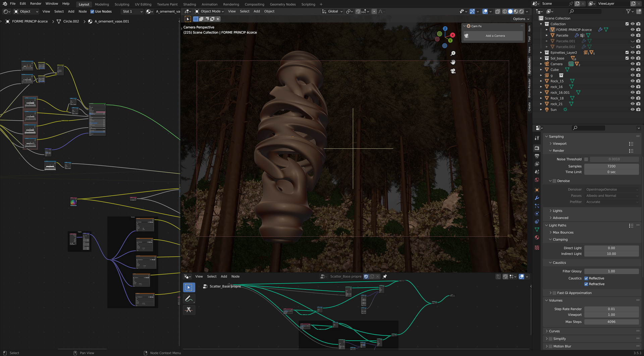
Task: Click the render Samples value field
Action: point(611,166)
